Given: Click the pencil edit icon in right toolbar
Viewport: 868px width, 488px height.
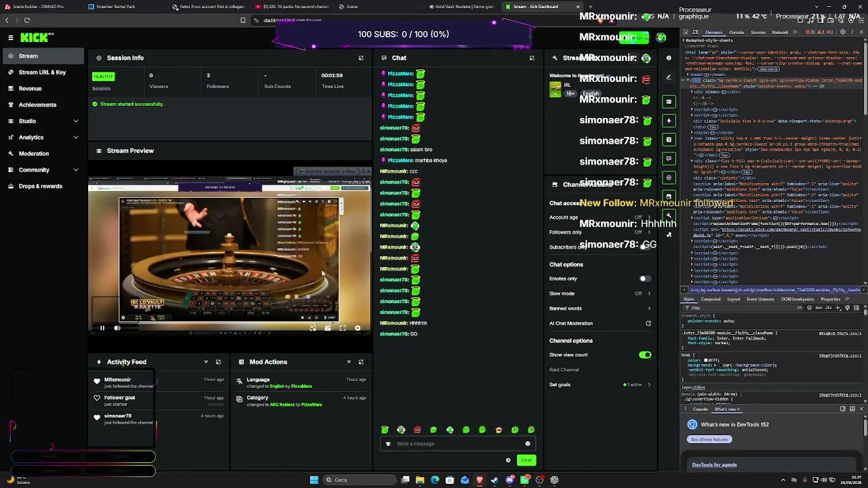Looking at the screenshot, I should click(x=669, y=77).
